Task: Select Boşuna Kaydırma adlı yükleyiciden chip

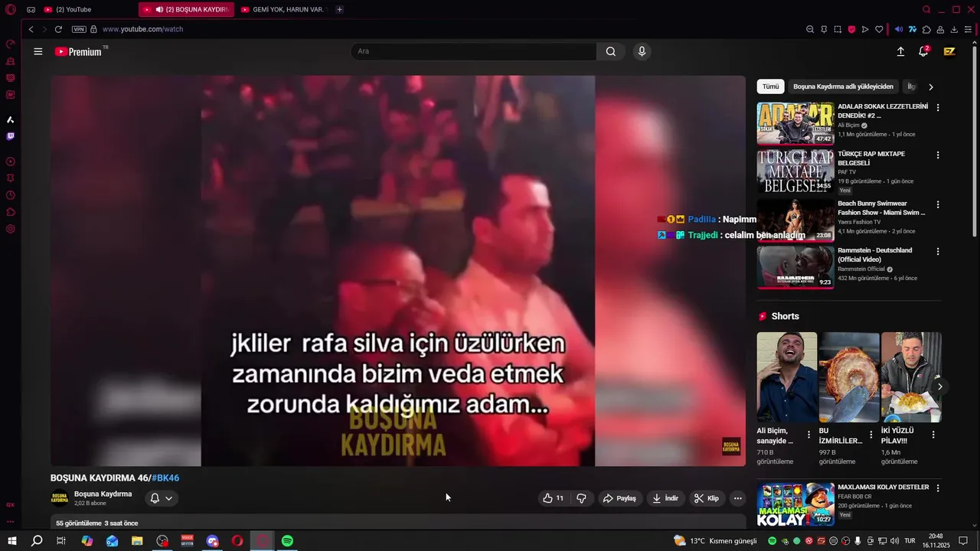Action: point(843,86)
